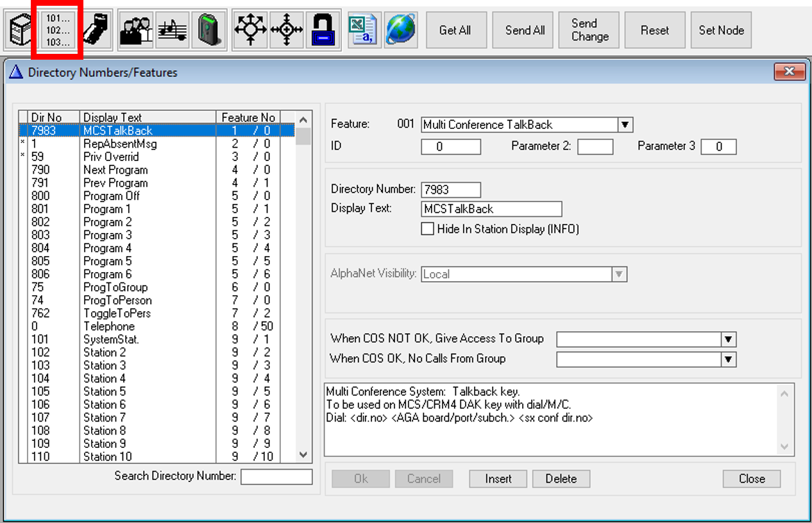Click the Search Directory Number field
812x523 pixels.
[x=276, y=477]
